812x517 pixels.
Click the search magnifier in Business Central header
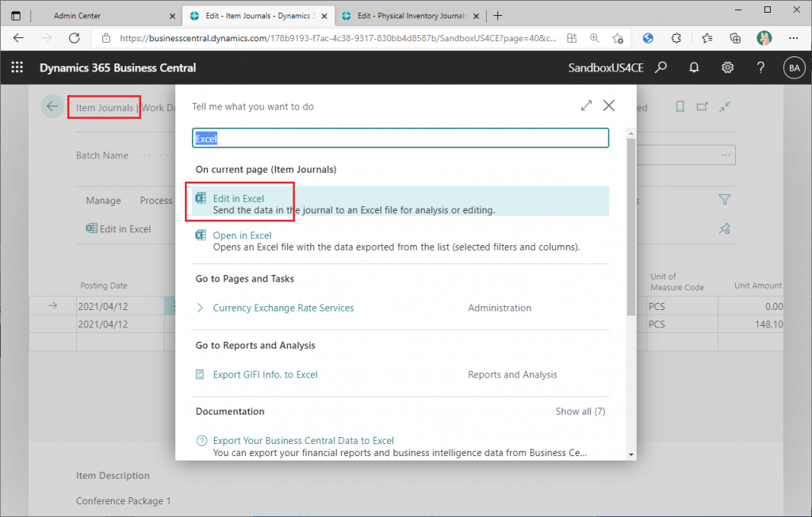pos(661,67)
